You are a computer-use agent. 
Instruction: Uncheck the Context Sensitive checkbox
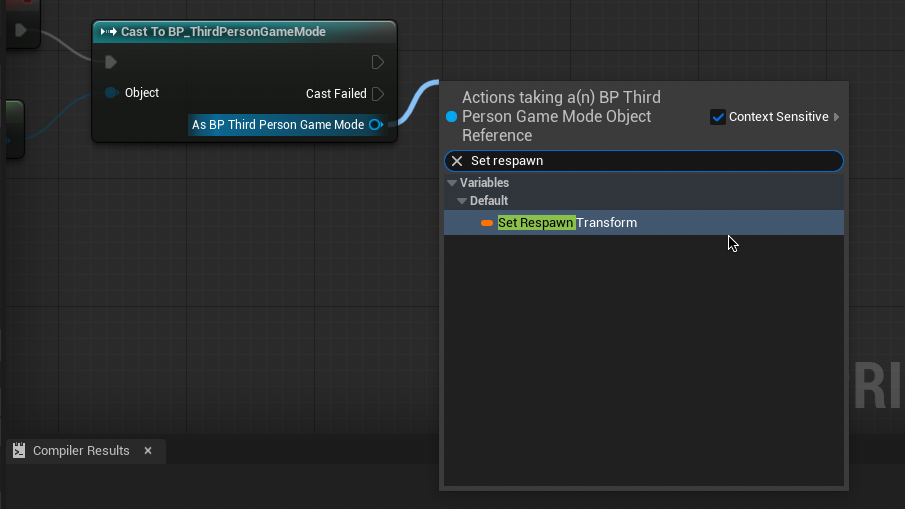pos(718,117)
